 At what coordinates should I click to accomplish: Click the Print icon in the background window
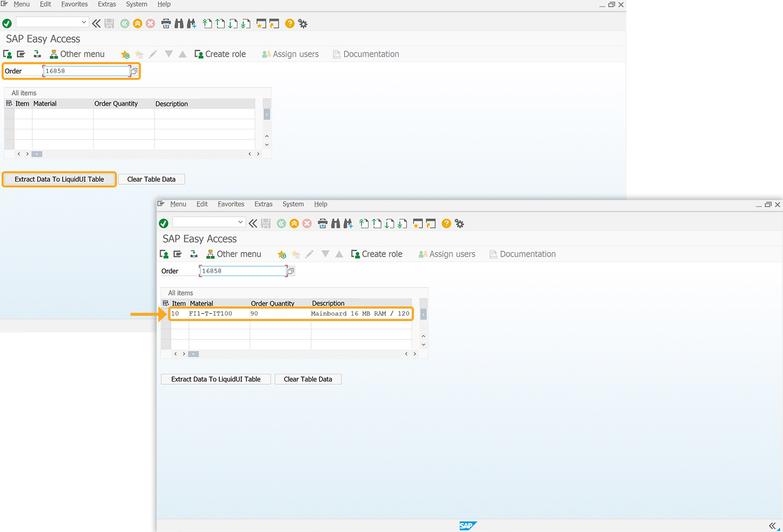[x=166, y=23]
